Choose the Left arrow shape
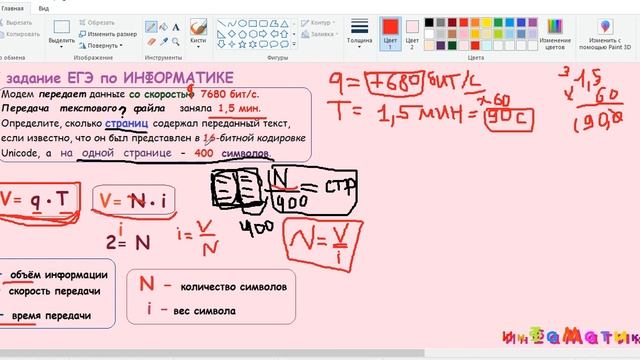Screen dimensions: 640x360 [274, 34]
